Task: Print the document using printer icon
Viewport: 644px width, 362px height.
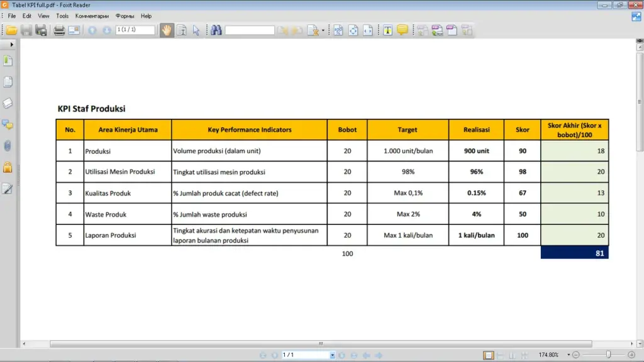Action: 58,30
